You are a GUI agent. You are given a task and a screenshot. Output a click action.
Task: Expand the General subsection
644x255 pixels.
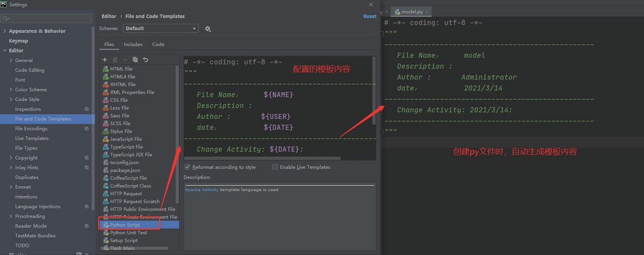click(x=11, y=60)
